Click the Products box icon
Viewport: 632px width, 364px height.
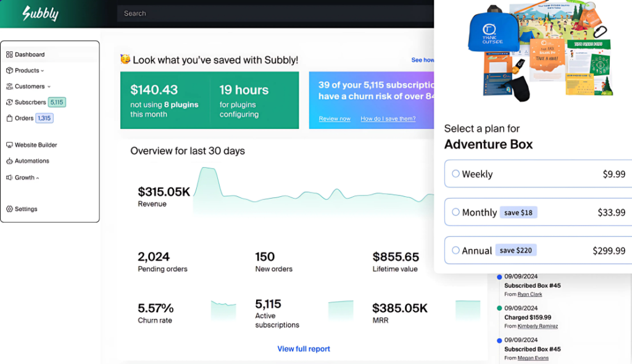pyautogui.click(x=9, y=70)
